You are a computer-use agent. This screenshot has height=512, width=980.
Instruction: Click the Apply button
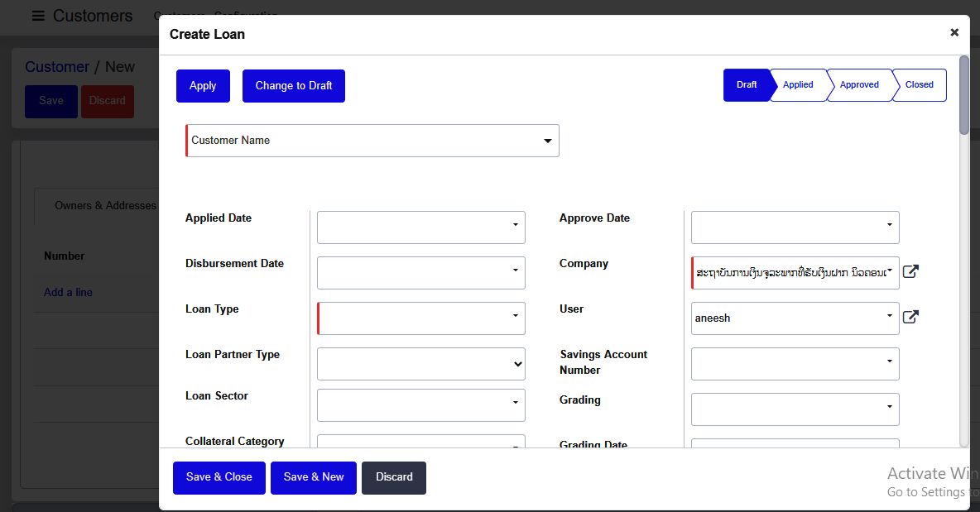pyautogui.click(x=203, y=85)
